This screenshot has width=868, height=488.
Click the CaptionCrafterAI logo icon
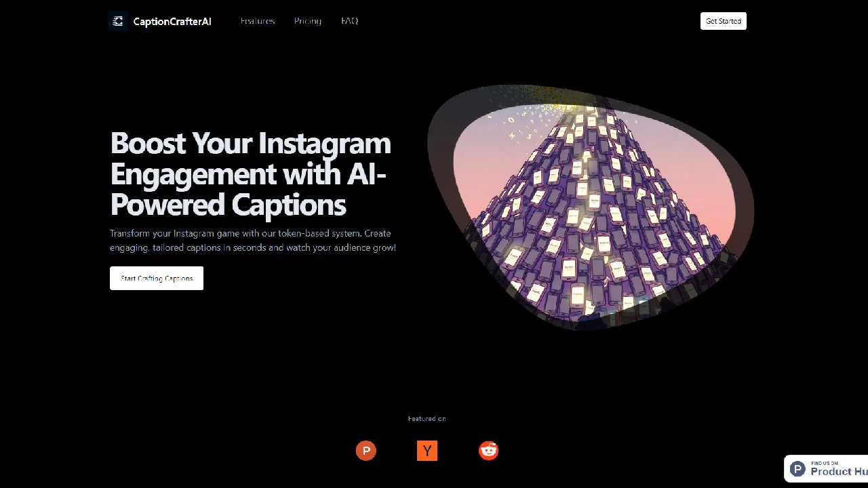click(x=118, y=21)
